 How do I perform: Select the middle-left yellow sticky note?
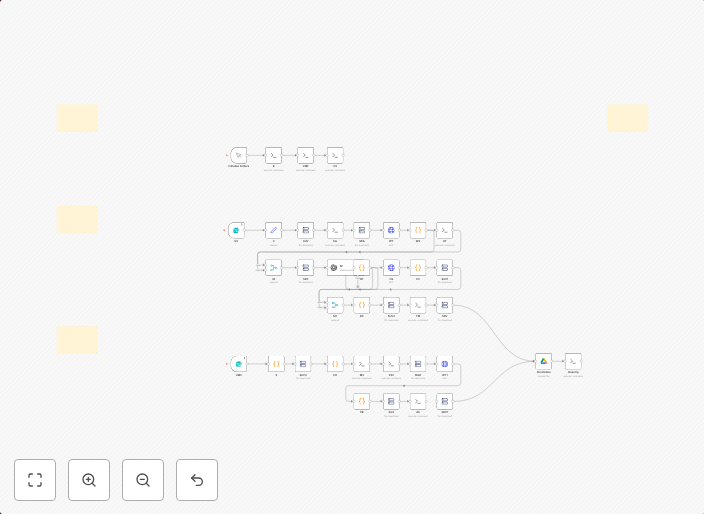point(77,220)
